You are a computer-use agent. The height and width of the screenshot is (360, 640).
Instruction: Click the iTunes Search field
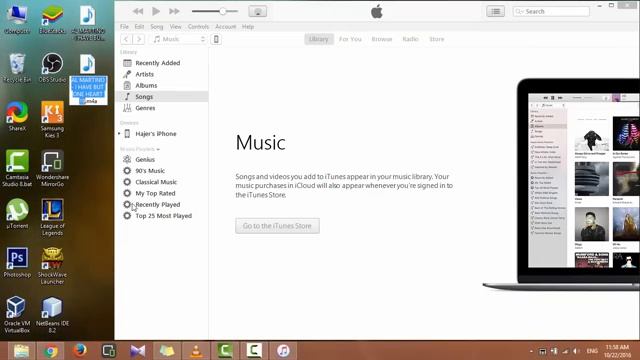pos(551,11)
